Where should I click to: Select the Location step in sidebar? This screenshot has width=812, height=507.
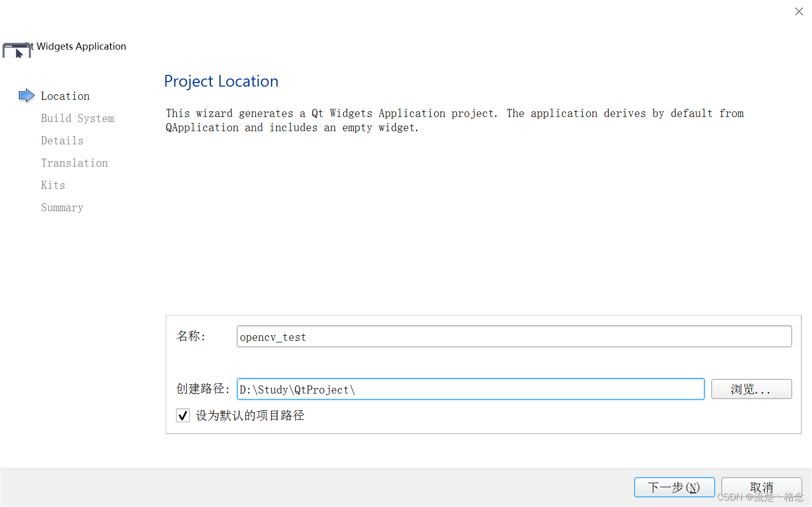[x=65, y=96]
